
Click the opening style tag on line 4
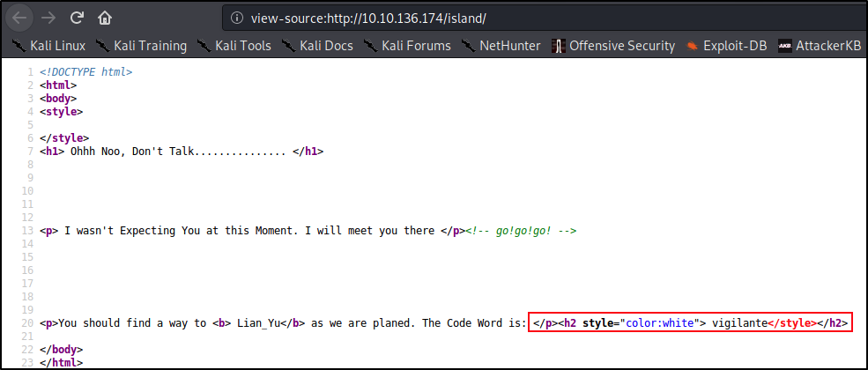pos(61,112)
